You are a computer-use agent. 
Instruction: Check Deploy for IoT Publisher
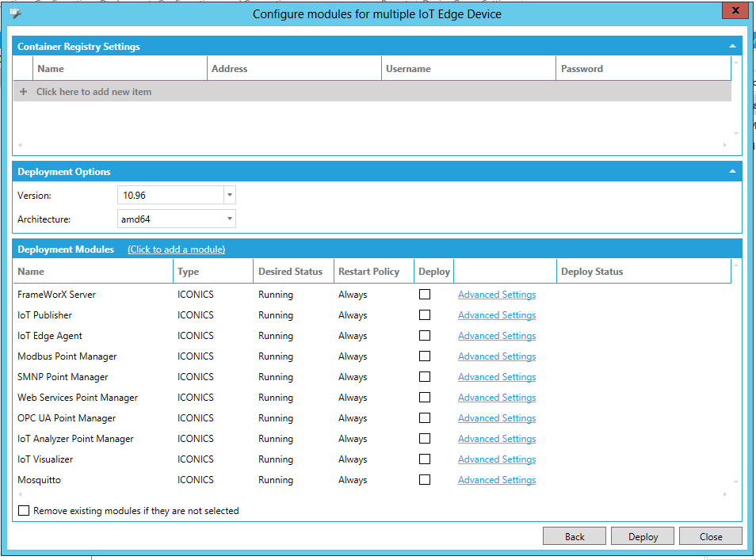(425, 314)
